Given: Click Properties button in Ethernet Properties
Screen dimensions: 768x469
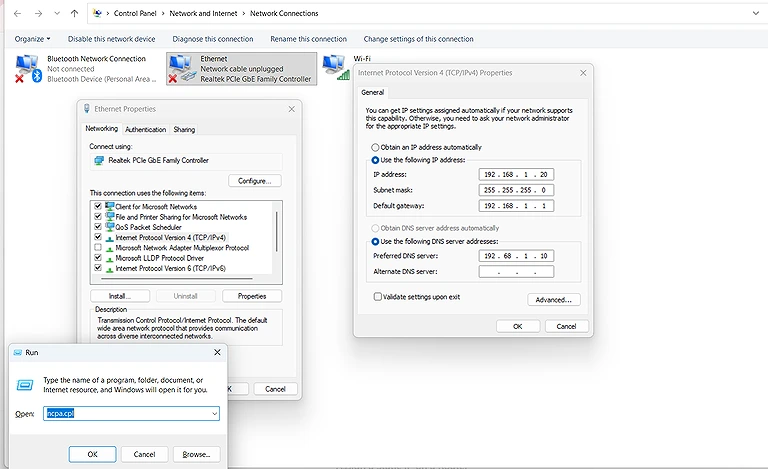Looking at the screenshot, I should [252, 296].
